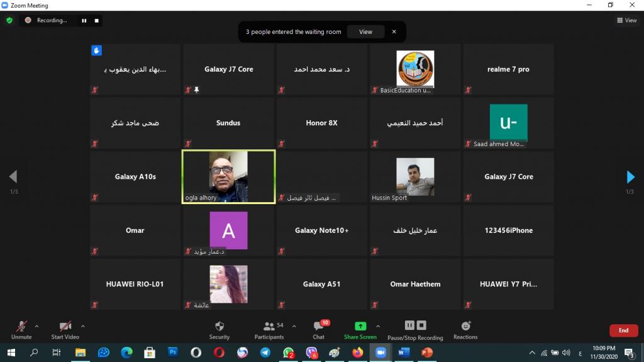The height and width of the screenshot is (362, 644).
Task: Start Video with the camera button
Action: pyautogui.click(x=65, y=329)
